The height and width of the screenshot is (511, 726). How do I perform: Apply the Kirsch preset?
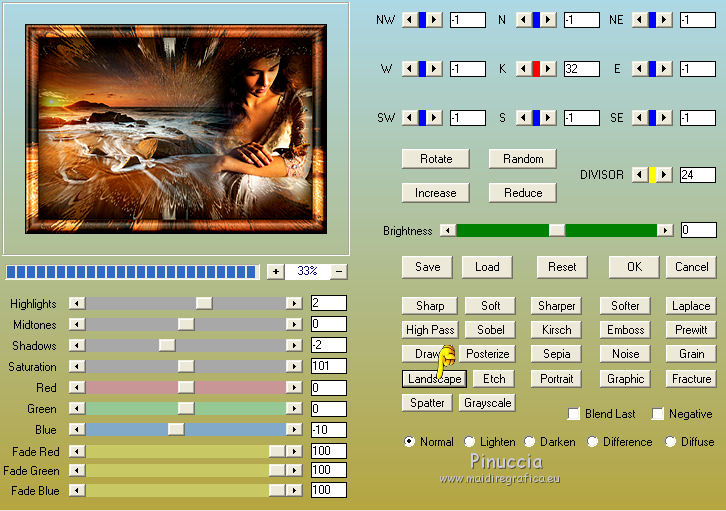(557, 330)
